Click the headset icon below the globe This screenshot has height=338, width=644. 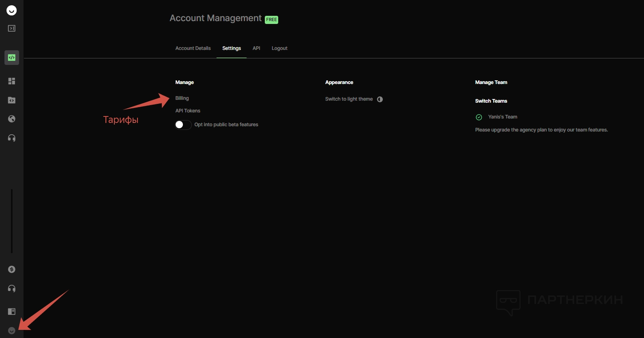[x=12, y=138]
